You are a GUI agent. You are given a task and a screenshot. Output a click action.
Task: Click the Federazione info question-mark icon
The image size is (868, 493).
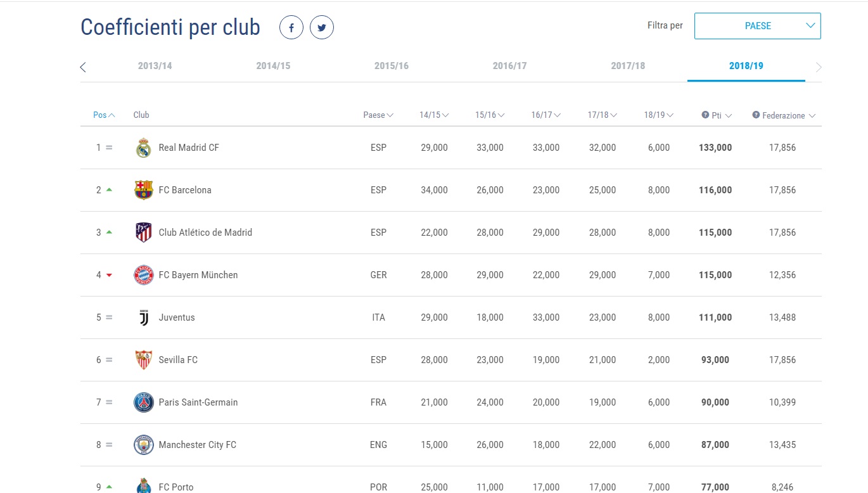(x=756, y=115)
